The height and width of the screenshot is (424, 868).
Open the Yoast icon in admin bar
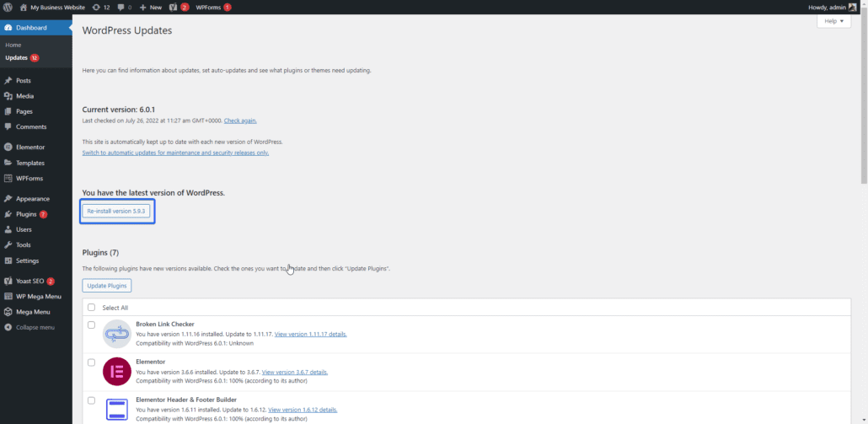pos(174,8)
